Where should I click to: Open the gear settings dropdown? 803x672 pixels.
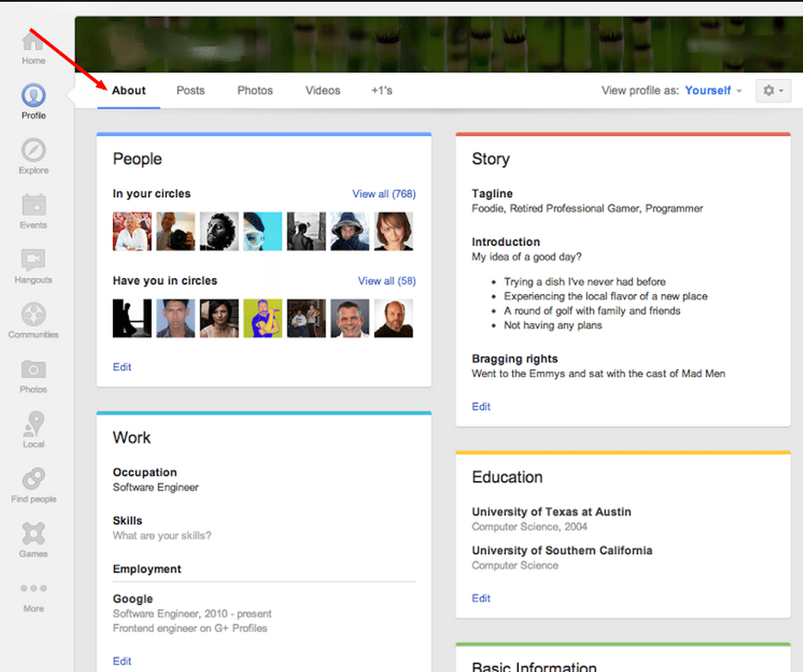(x=772, y=90)
